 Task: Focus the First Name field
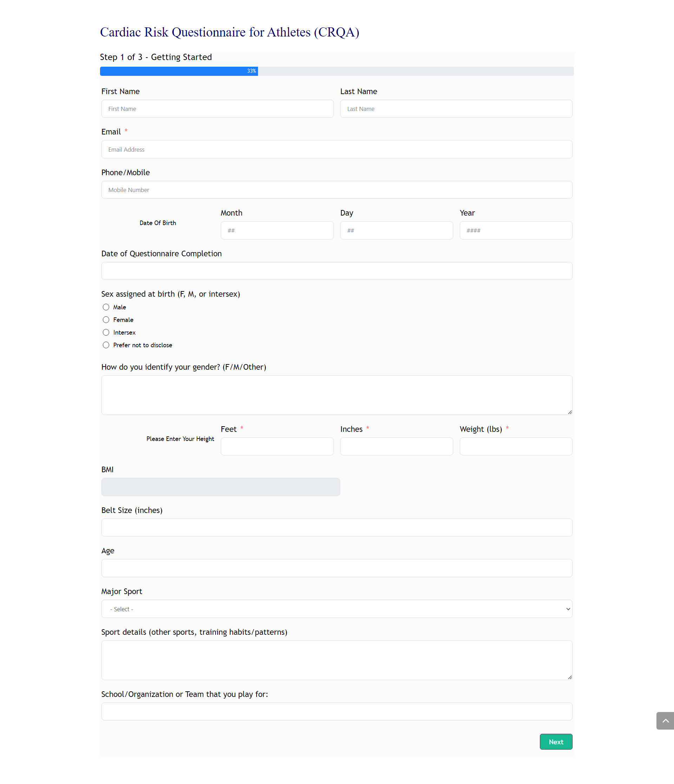[x=218, y=108]
